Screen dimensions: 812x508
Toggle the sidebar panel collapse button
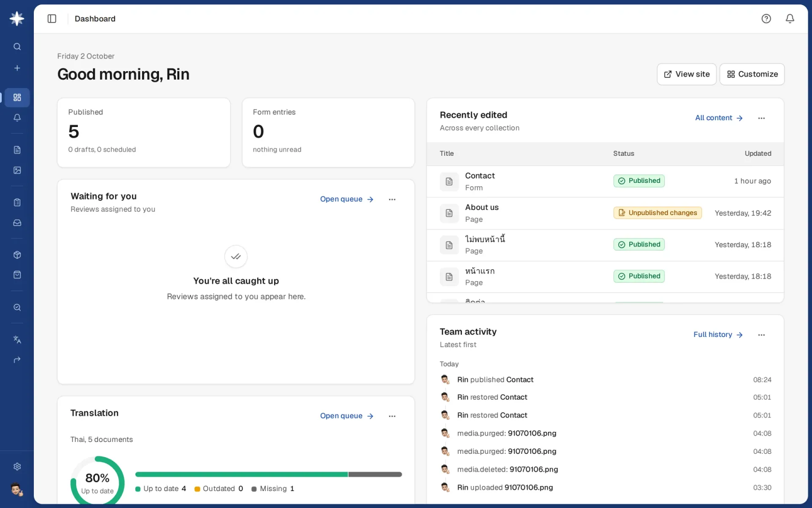(x=52, y=19)
